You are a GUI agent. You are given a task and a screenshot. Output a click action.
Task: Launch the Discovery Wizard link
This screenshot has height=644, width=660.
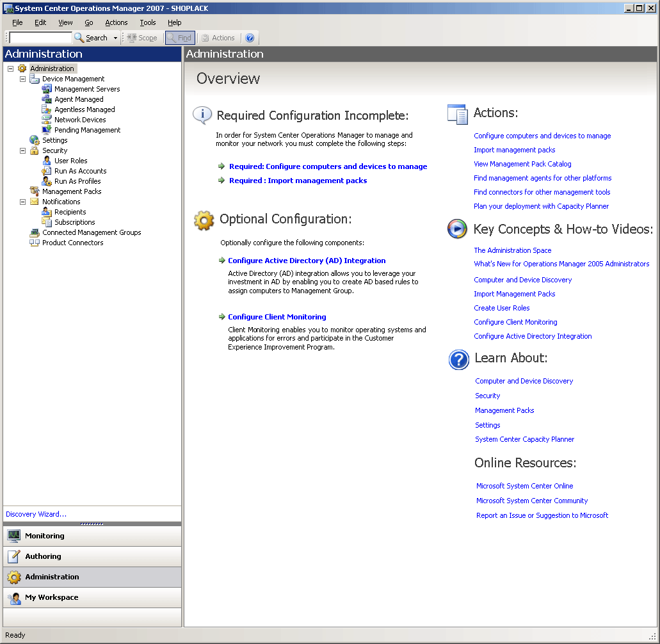tap(36, 514)
